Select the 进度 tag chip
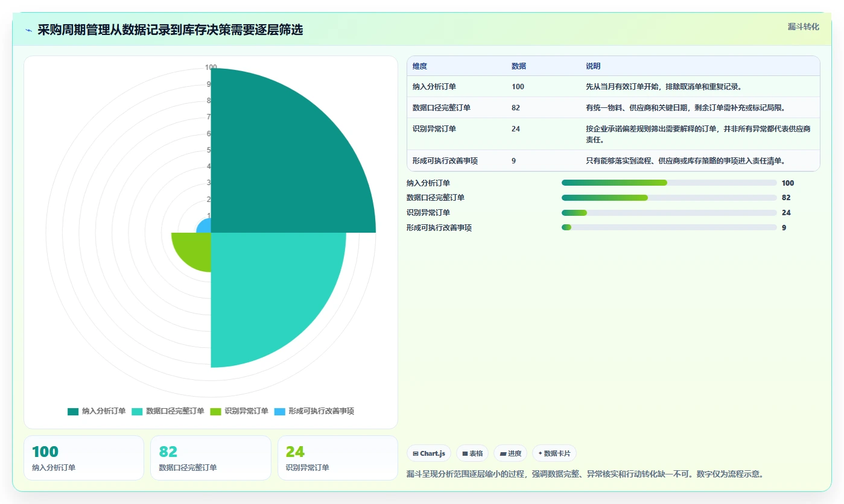The image size is (844, 504). click(x=510, y=453)
